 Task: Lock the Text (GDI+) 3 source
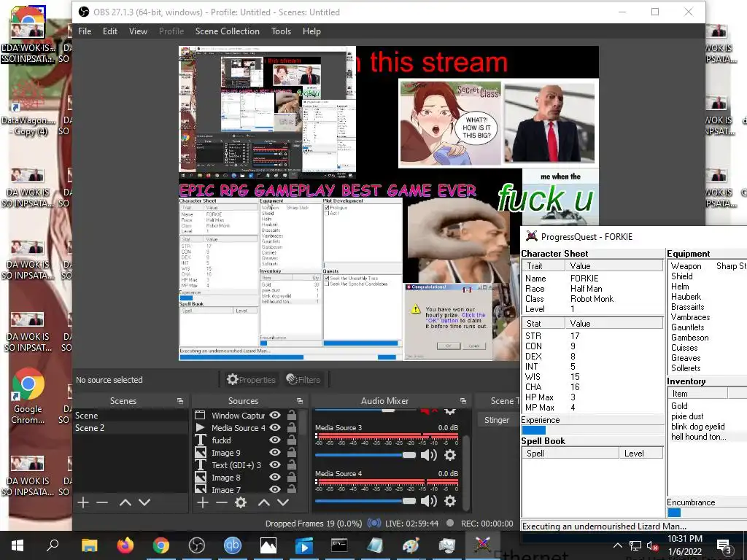point(292,464)
